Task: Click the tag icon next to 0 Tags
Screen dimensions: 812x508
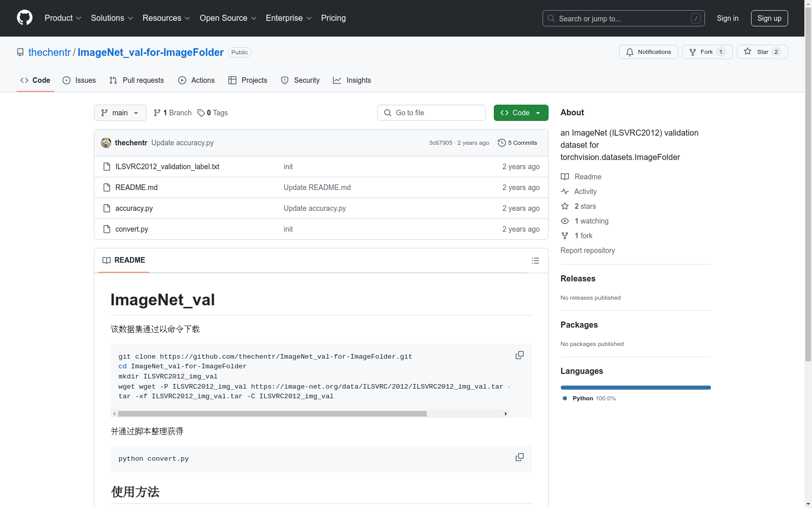Action: pos(201,113)
